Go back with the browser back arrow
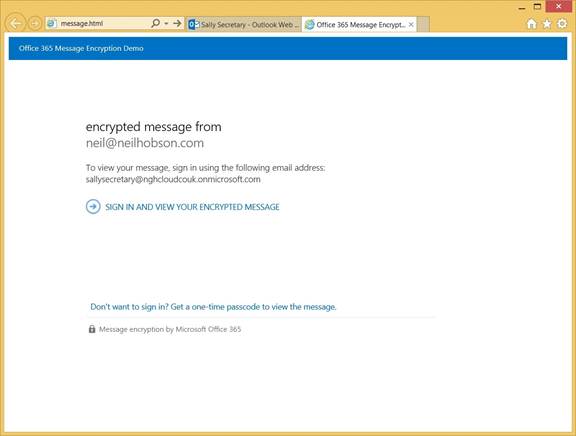This screenshot has width=576, height=436. coord(16,24)
